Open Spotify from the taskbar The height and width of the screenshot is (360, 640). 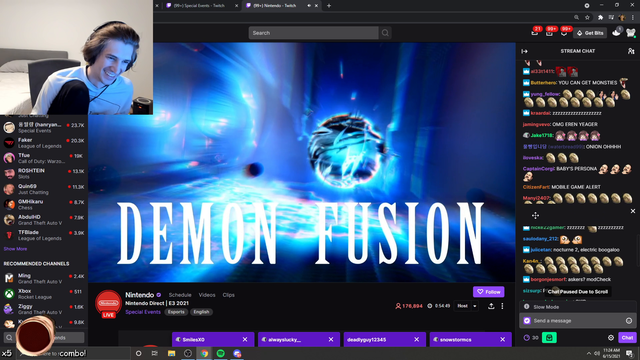(x=220, y=353)
